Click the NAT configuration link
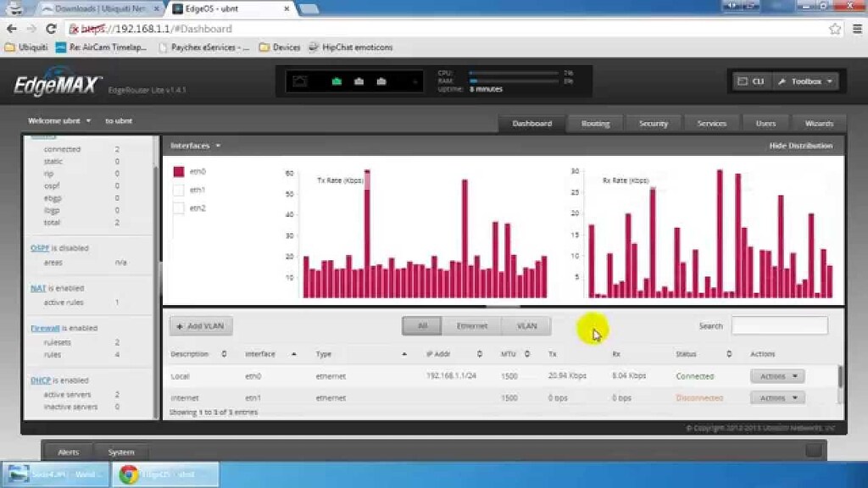Viewport: 868px width, 488px height. point(37,288)
